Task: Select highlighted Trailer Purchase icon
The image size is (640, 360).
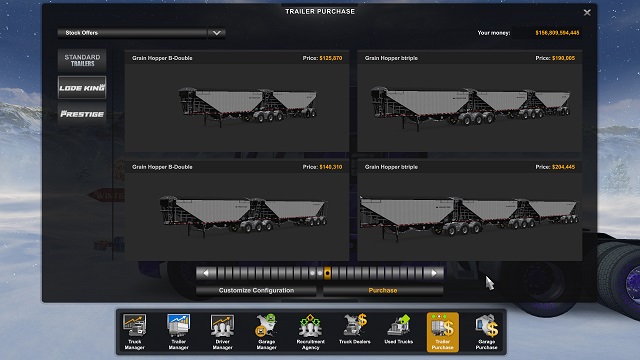Action: coord(442,332)
